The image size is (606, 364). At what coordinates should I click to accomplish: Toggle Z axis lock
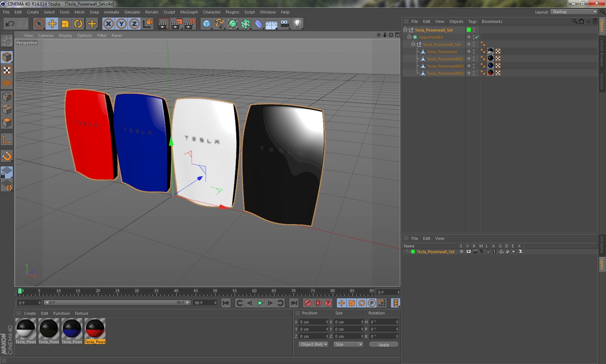coord(134,24)
